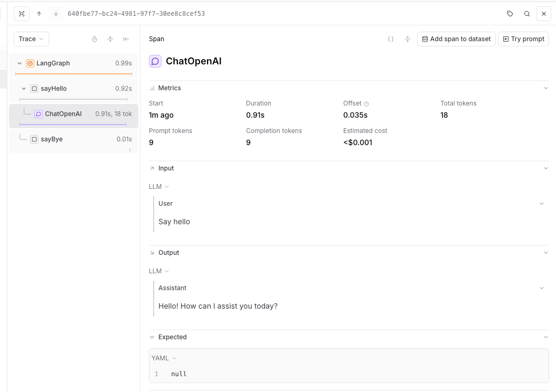Click the Duration value 0.91s
556x392 pixels.
click(x=256, y=115)
